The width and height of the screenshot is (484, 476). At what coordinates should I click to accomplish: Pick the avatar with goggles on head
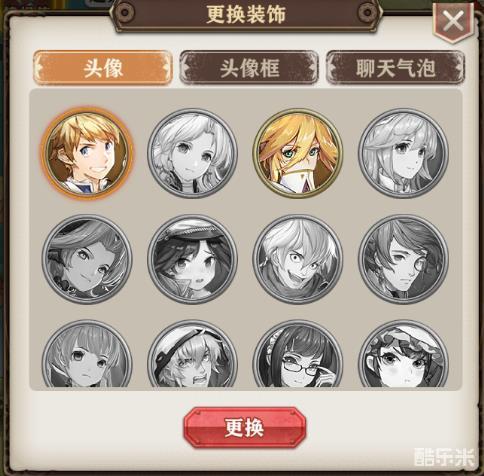click(x=192, y=355)
